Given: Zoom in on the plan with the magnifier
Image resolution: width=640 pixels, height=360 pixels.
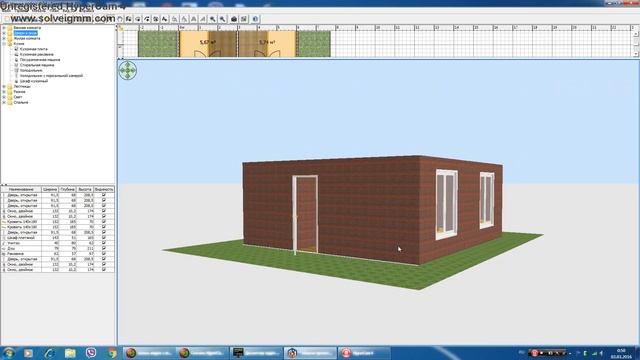Looking at the screenshot, I should [213, 19].
